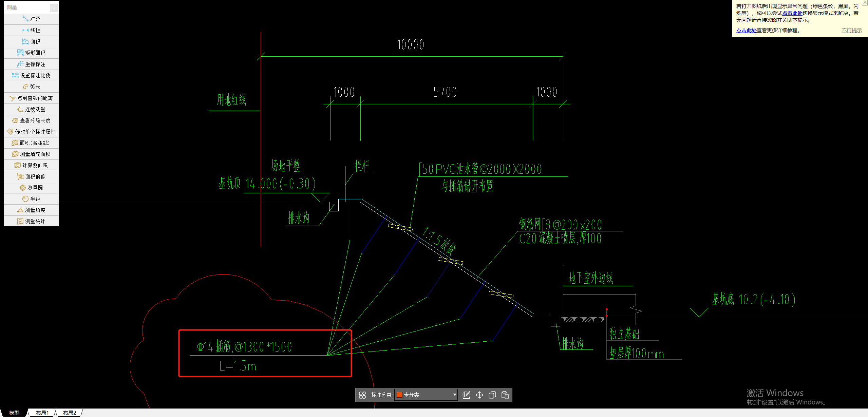Click 点击此处 link to switch display mode

pyautogui.click(x=792, y=13)
